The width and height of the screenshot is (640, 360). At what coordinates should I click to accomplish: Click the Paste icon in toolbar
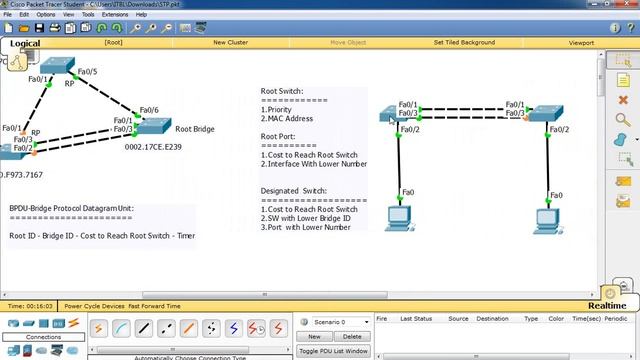tap(86, 28)
